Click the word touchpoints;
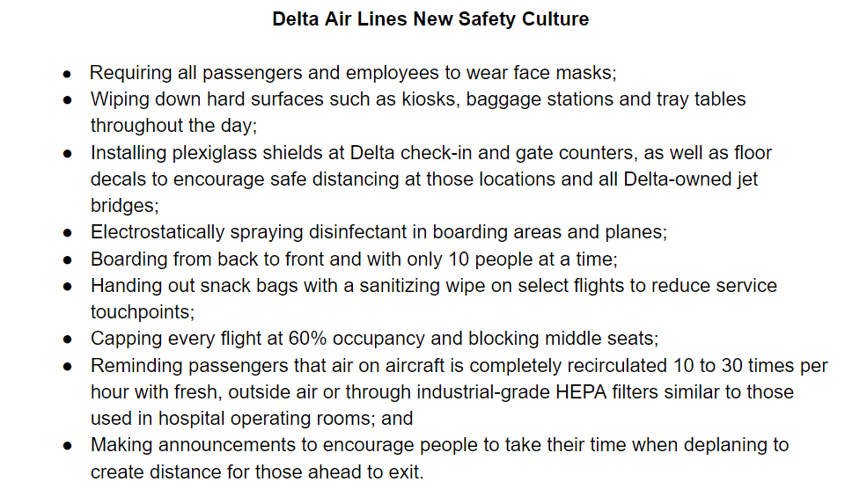 [143, 312]
